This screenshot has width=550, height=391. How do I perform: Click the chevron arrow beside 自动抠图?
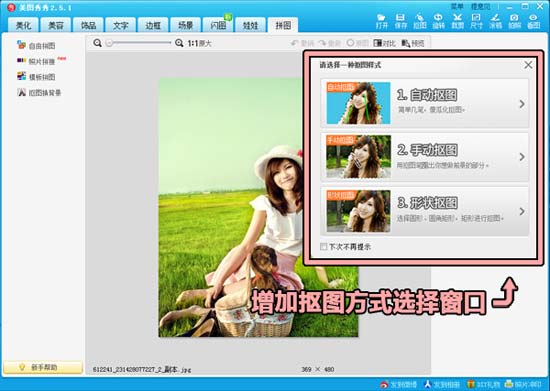click(x=522, y=104)
